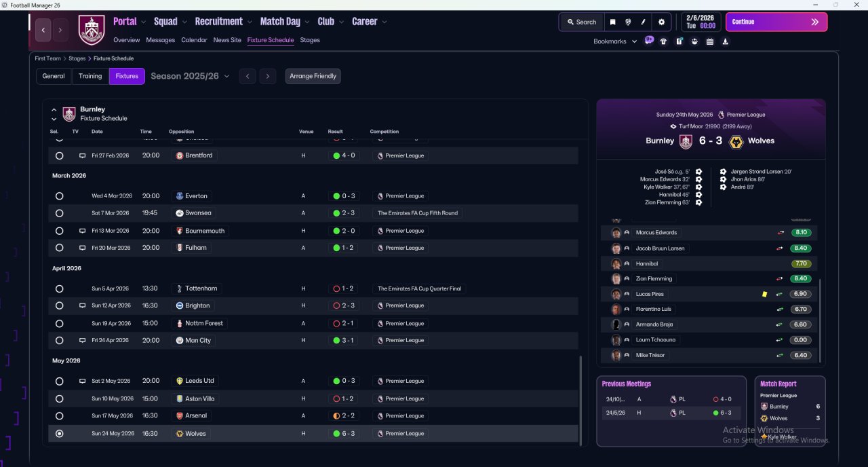The image size is (868, 467).
Task: Click the TV icon on the Man City row
Action: (x=83, y=340)
